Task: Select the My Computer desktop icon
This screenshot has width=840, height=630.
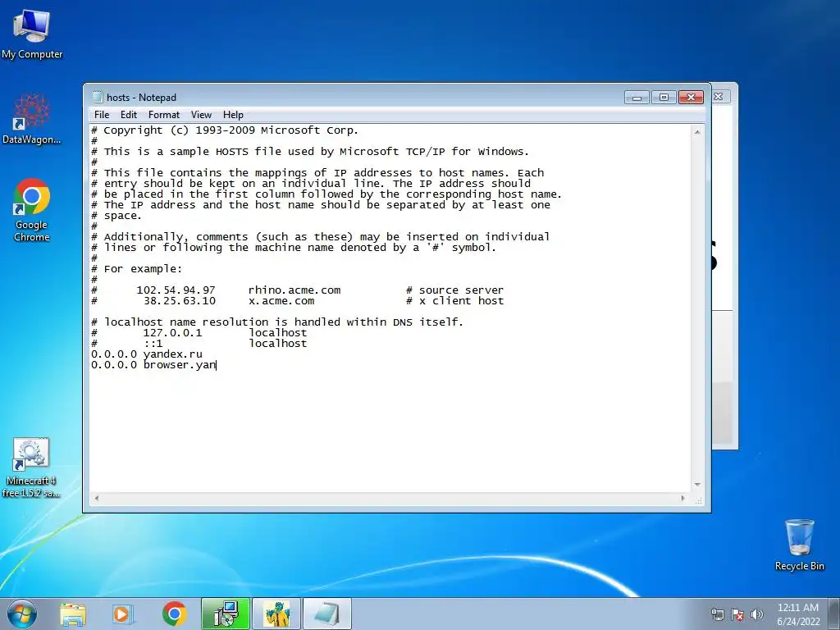Action: tap(32, 34)
